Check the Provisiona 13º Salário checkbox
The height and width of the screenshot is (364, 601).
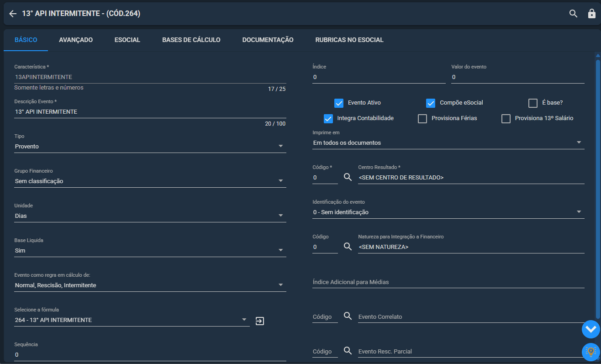506,118
